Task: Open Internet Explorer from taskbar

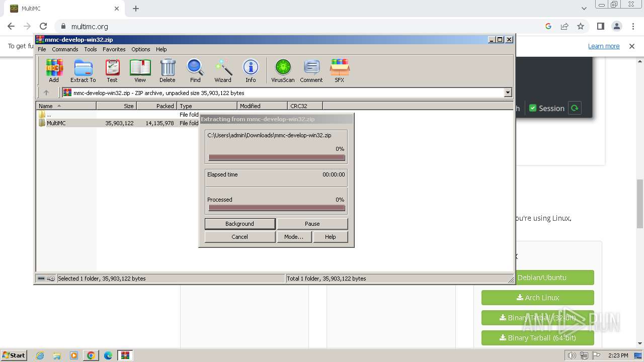Action: 40,355
